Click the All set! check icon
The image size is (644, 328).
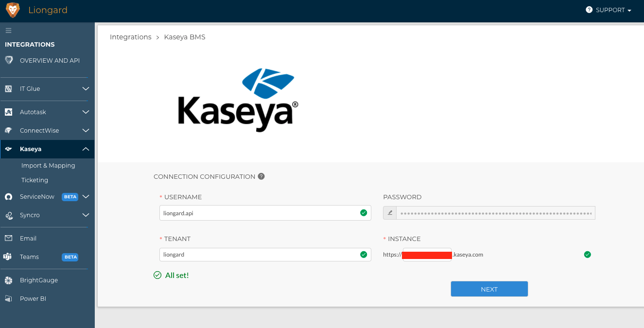[x=157, y=275]
